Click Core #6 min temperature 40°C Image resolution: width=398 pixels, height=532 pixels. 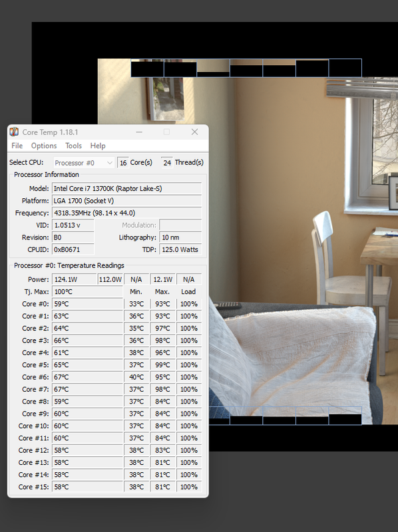tap(136, 377)
